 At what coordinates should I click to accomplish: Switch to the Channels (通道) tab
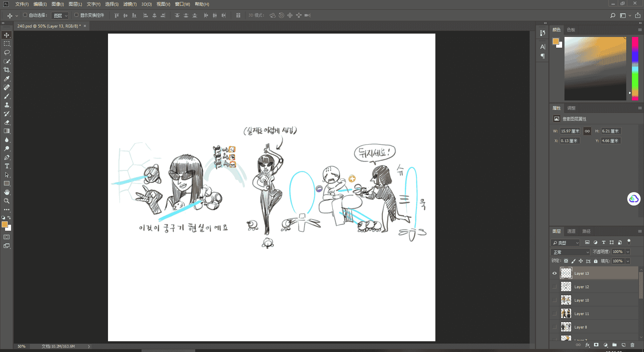point(571,231)
